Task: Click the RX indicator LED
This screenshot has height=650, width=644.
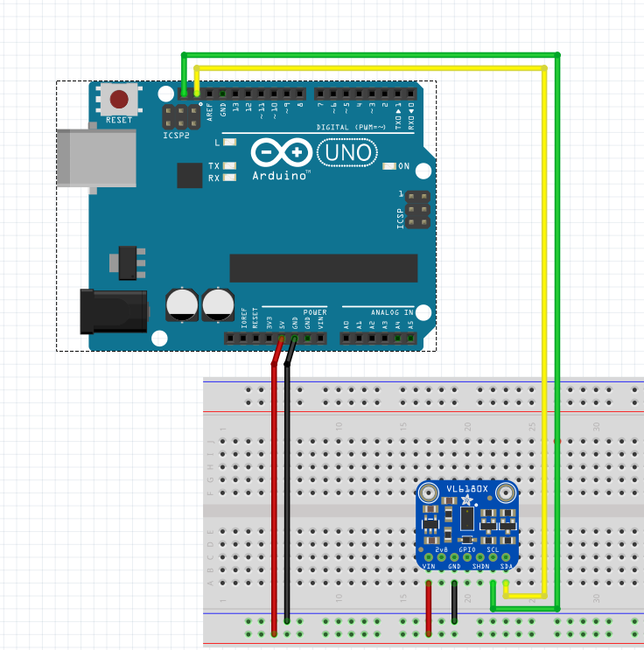Action: pyautogui.click(x=230, y=178)
